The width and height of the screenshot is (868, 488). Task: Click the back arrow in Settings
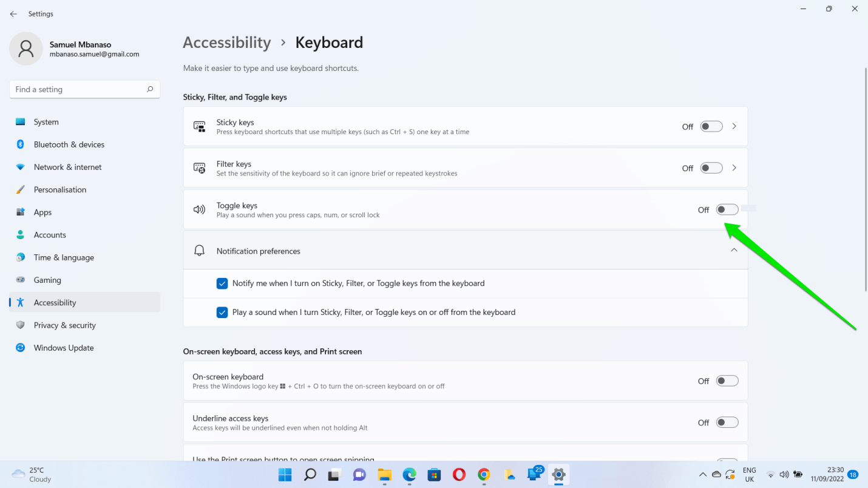13,14
